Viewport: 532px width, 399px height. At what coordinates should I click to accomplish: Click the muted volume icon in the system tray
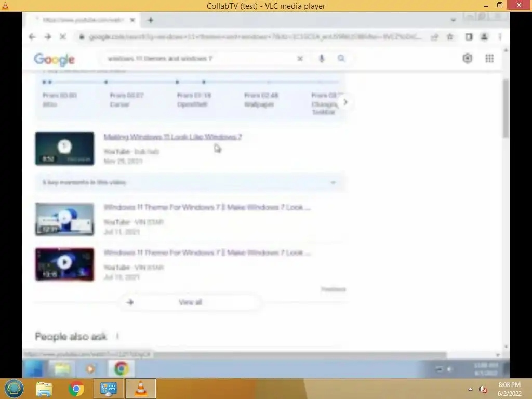483,390
